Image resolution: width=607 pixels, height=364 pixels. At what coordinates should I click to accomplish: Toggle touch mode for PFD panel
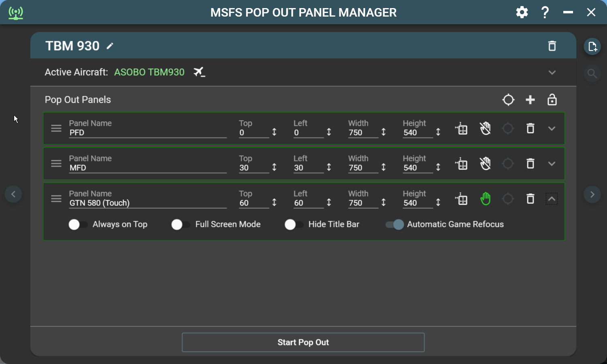[x=485, y=129]
